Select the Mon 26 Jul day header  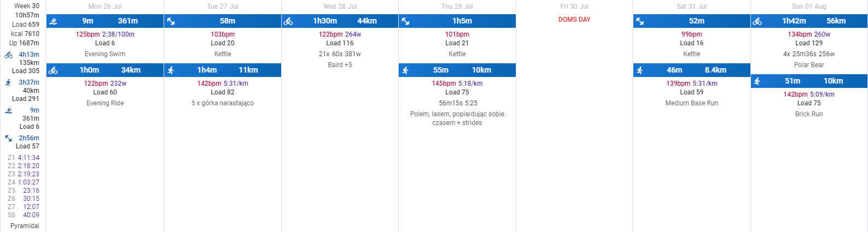pos(105,7)
